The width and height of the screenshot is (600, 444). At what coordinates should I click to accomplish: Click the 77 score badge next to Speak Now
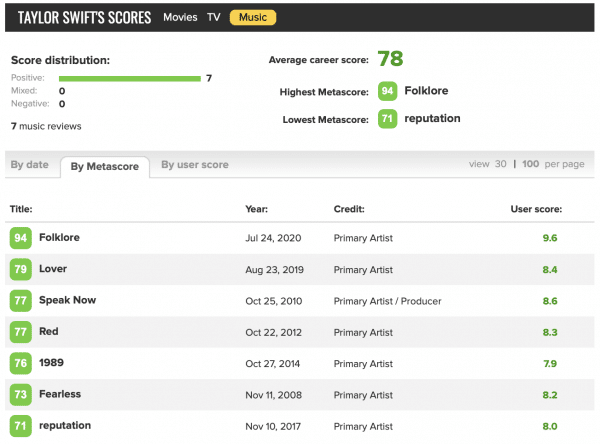[20, 300]
